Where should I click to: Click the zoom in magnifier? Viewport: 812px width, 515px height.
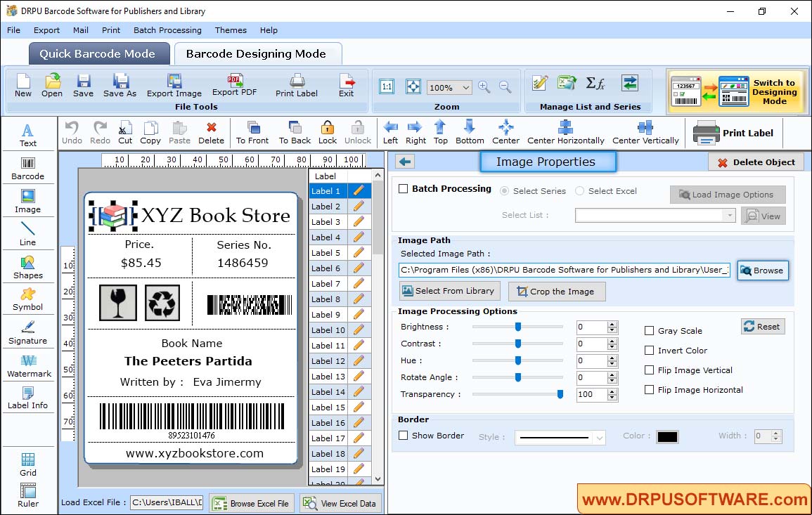click(484, 87)
